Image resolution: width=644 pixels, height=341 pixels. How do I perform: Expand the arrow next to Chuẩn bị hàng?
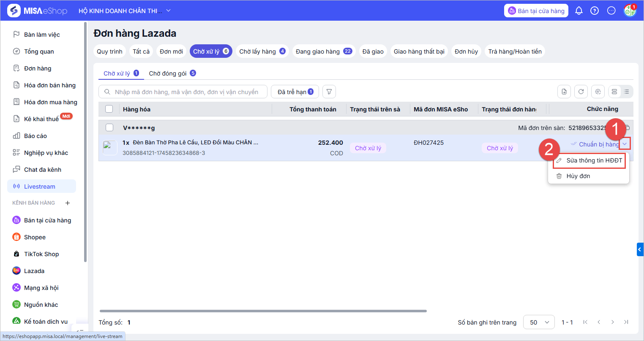point(625,144)
